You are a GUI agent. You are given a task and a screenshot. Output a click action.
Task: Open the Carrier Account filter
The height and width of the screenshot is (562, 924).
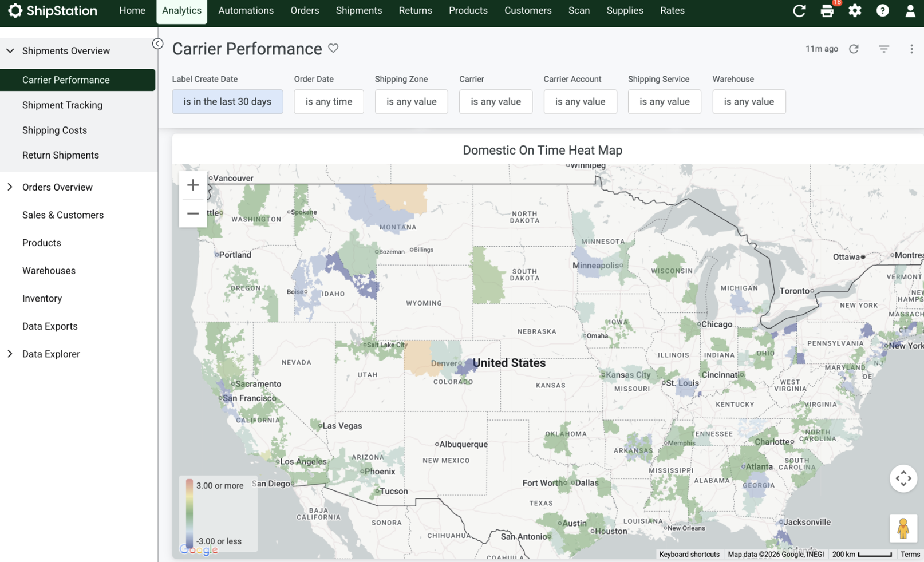click(x=580, y=101)
